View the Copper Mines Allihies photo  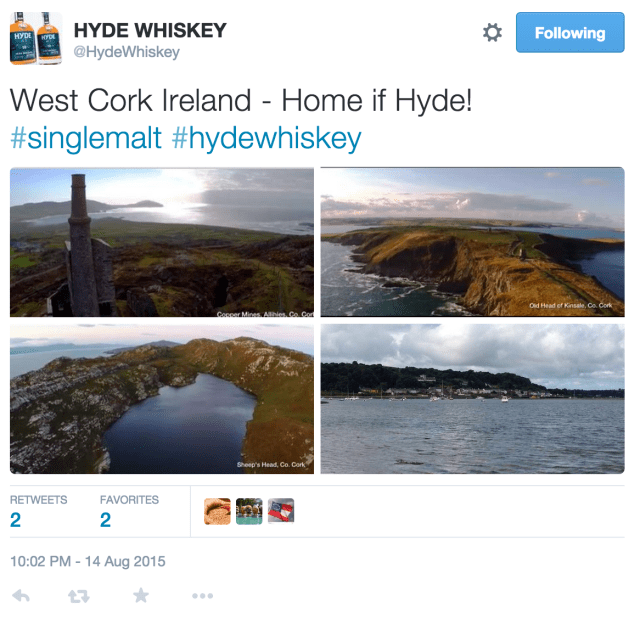[x=162, y=242]
